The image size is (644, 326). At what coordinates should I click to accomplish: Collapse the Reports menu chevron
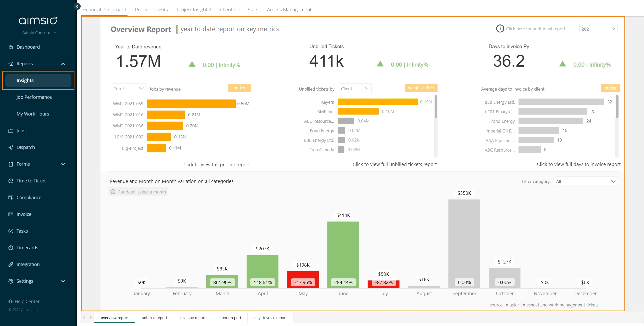coord(63,64)
